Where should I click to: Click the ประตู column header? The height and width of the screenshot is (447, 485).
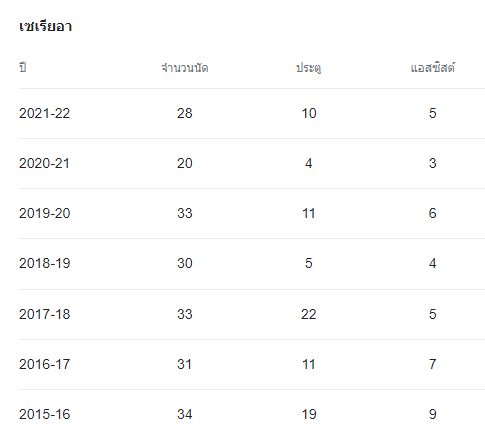[x=309, y=68]
